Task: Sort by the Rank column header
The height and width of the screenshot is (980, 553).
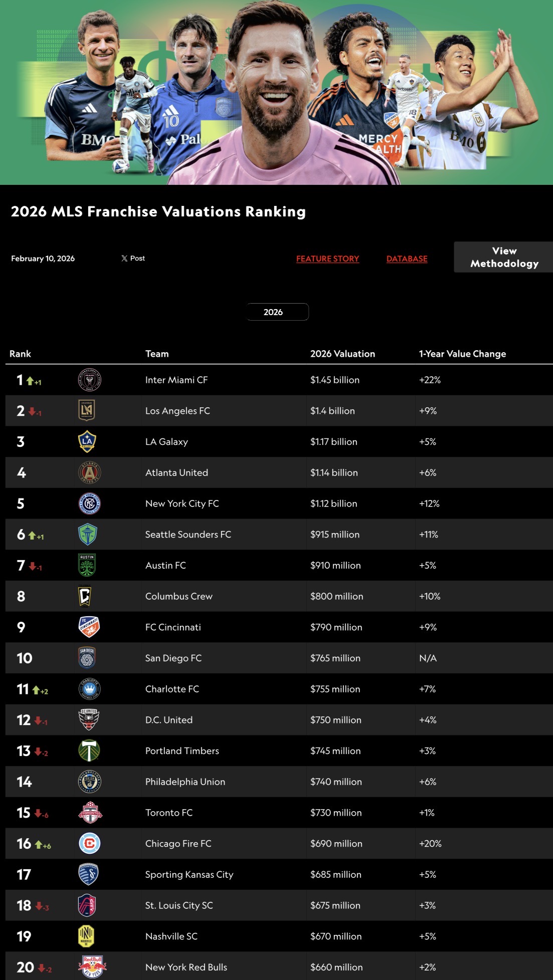Action: (20, 354)
